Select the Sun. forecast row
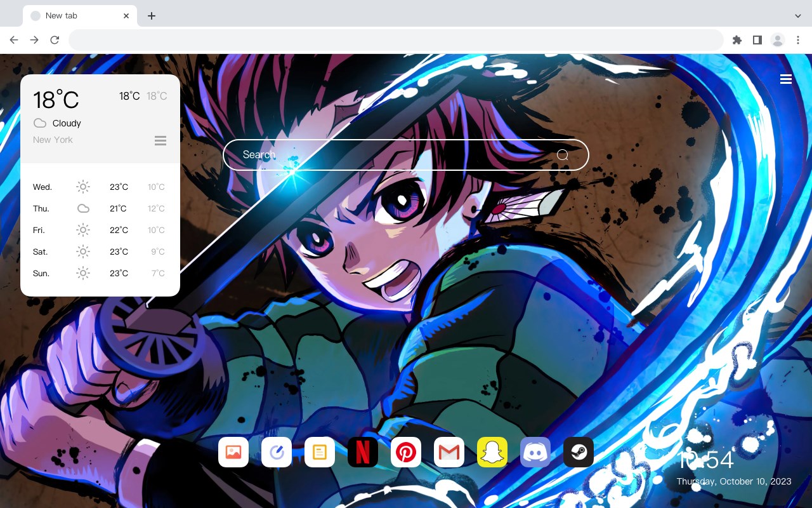 [100, 273]
